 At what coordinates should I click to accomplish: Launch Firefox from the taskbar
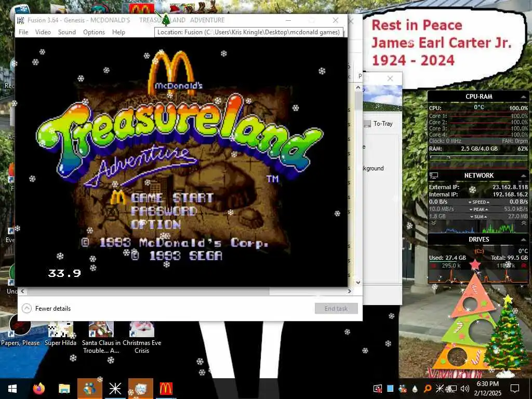tap(38, 389)
